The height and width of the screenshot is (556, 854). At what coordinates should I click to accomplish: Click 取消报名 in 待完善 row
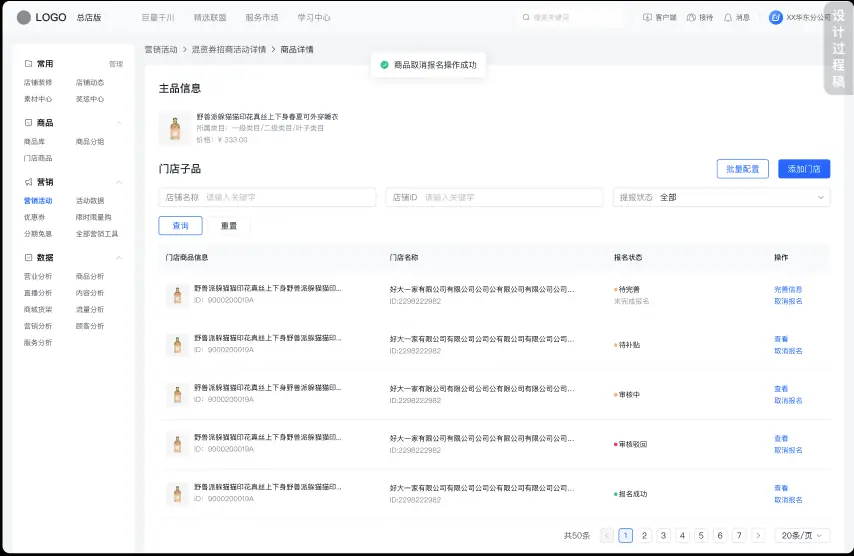pyautogui.click(x=788, y=301)
